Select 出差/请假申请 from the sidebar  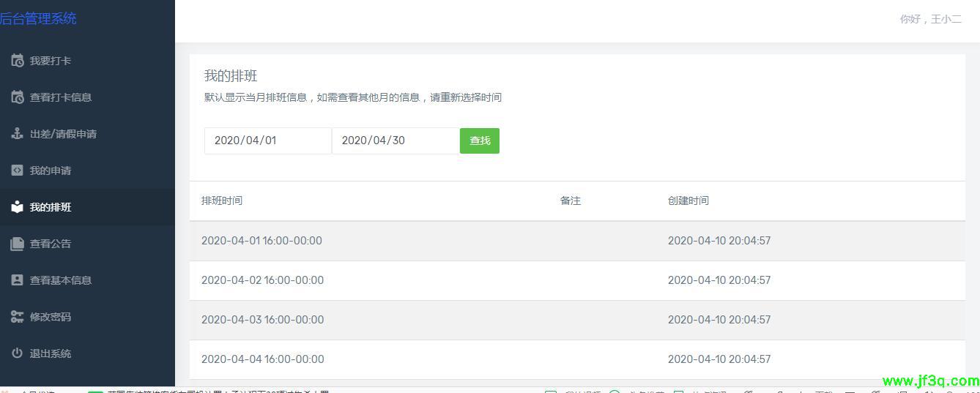(63, 134)
